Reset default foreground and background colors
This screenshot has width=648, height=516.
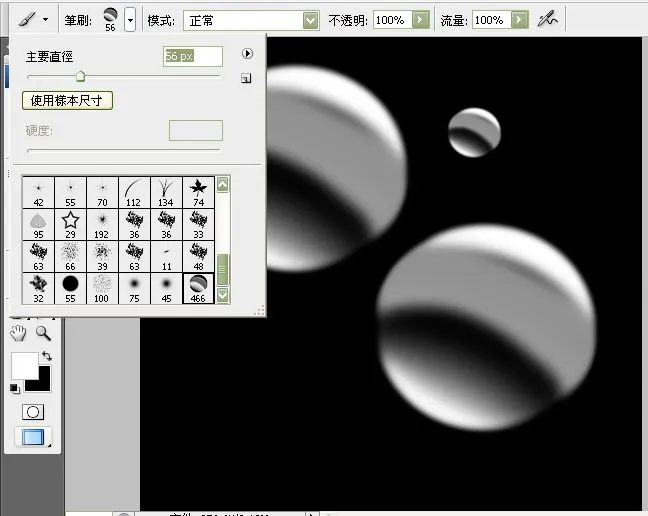tap(14, 388)
